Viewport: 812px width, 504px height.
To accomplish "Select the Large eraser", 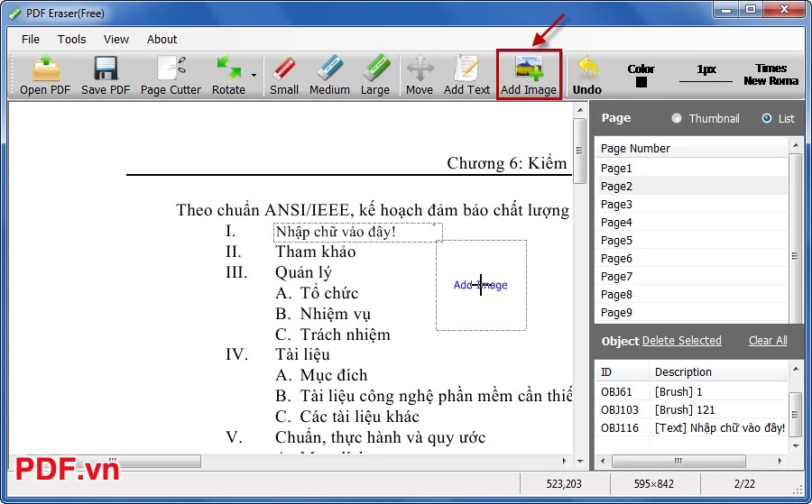I will tap(375, 75).
